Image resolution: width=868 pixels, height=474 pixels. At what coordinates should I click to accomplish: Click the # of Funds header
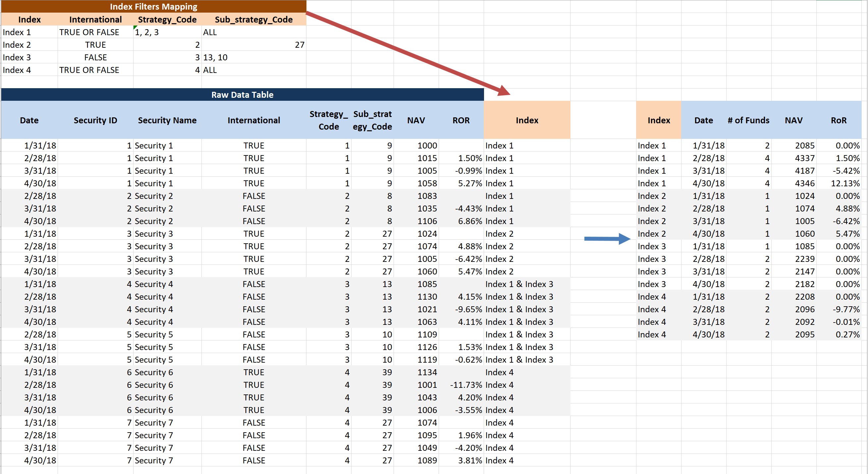point(748,120)
